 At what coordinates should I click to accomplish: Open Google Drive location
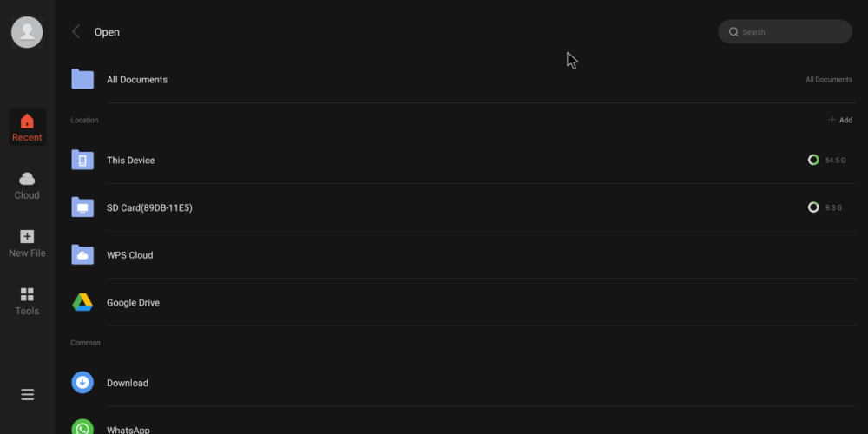[x=133, y=303]
